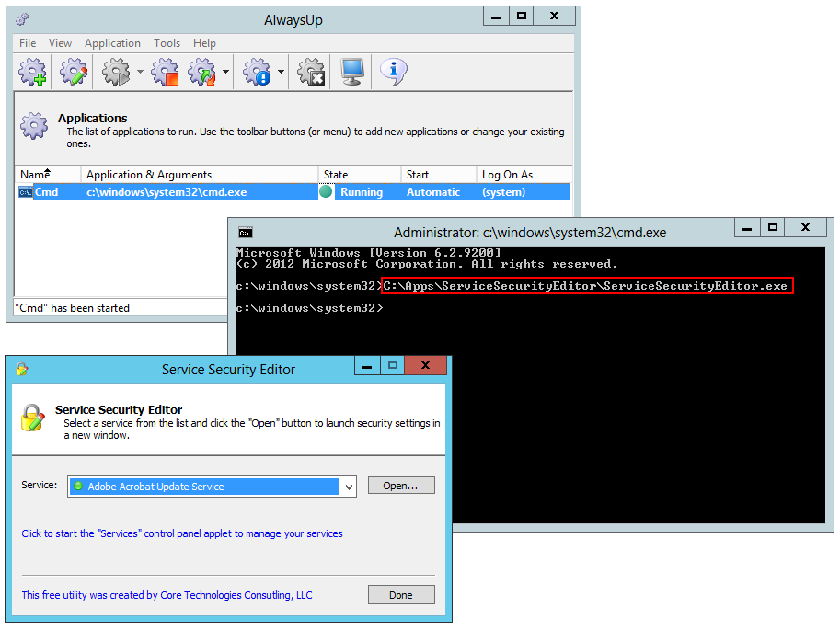Click the cmd.exe window title bar icon
This screenshot has width=840, height=630.
(x=246, y=233)
